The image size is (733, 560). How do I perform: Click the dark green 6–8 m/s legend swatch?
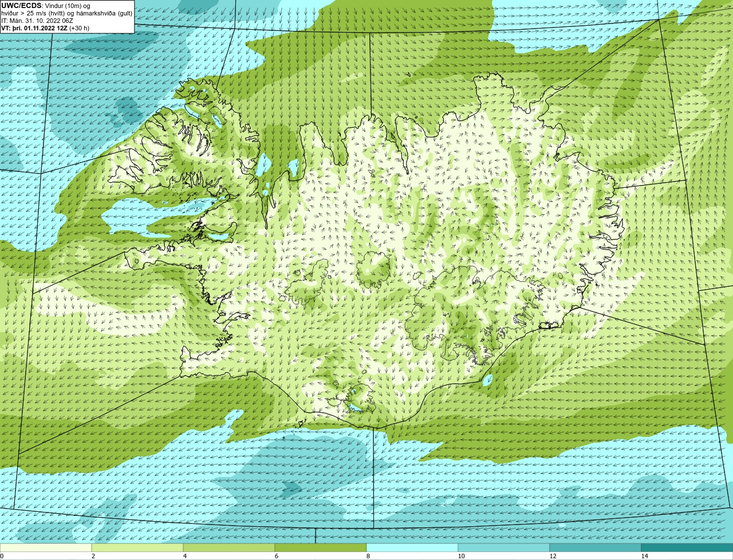coord(321,547)
